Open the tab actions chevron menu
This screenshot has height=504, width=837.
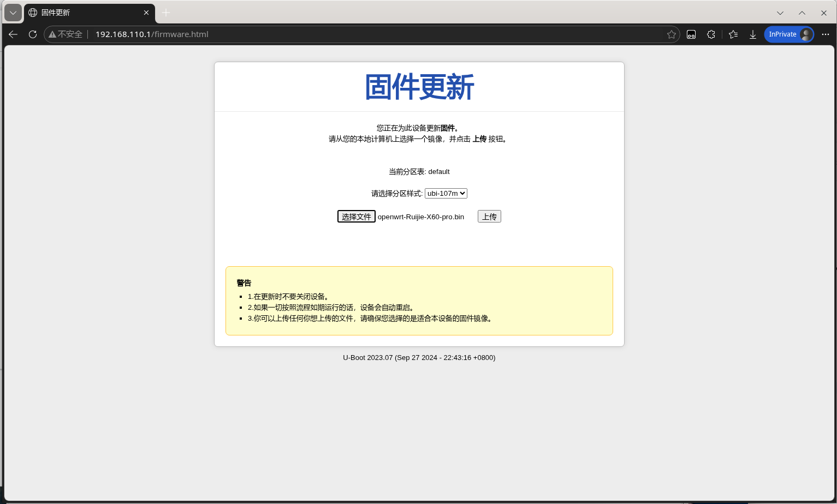coord(13,13)
